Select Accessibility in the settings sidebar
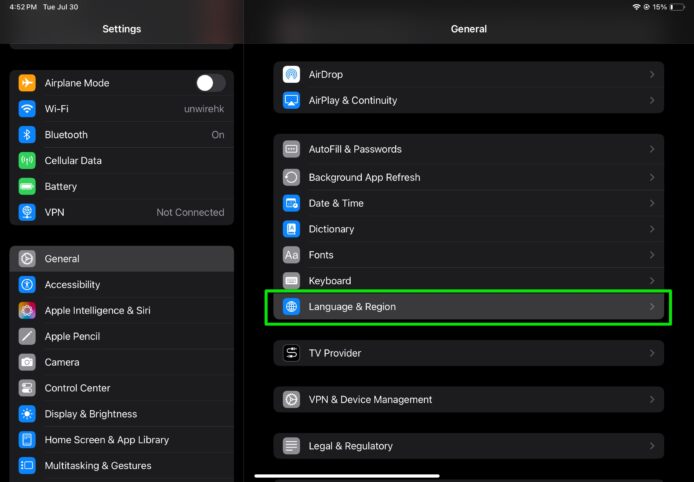Viewport: 694px width, 482px height. coord(72,285)
